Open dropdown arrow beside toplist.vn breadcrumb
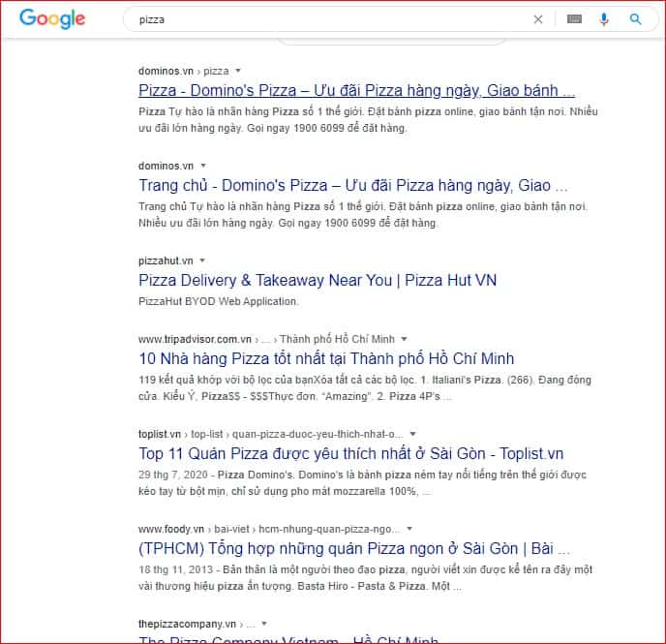Image resolution: width=666 pixels, height=644 pixels. (x=412, y=434)
